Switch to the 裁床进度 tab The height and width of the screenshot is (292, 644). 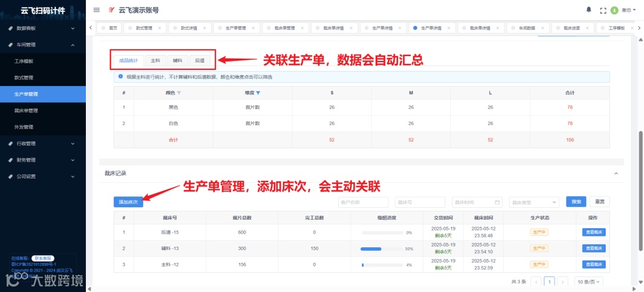[x=571, y=28]
